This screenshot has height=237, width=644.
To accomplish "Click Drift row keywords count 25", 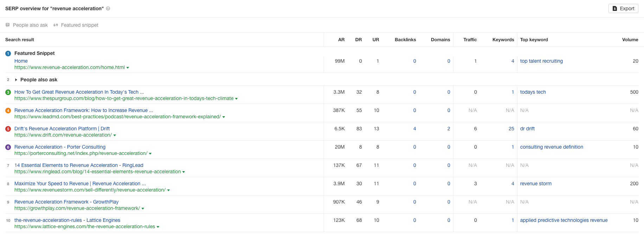I will [511, 129].
